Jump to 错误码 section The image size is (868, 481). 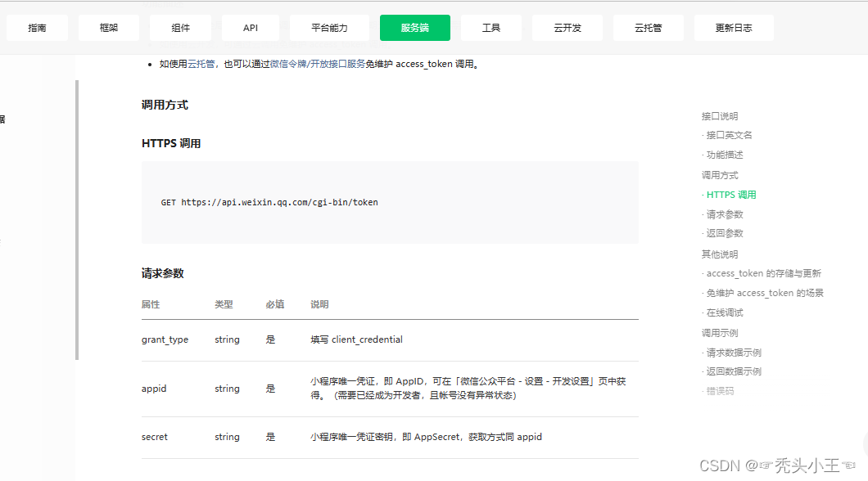click(x=720, y=391)
